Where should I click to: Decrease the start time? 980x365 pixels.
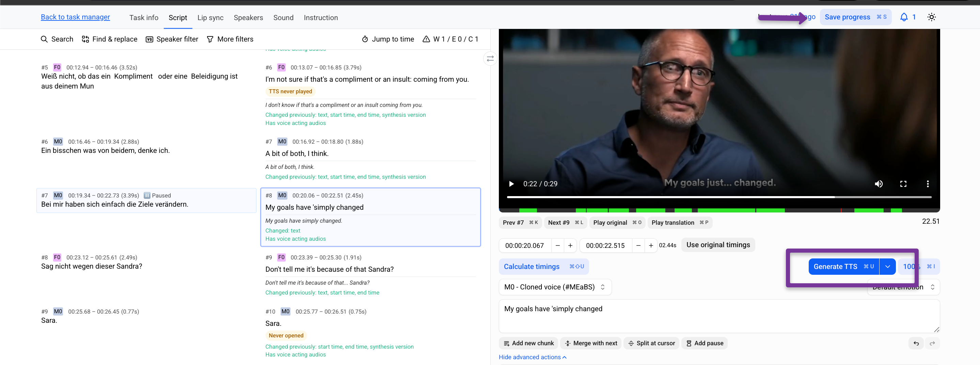coord(557,245)
